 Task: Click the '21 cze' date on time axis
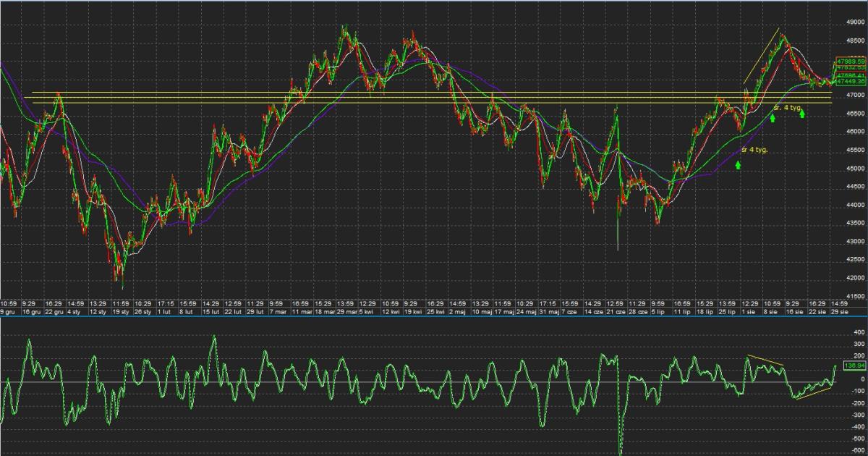tap(616, 311)
